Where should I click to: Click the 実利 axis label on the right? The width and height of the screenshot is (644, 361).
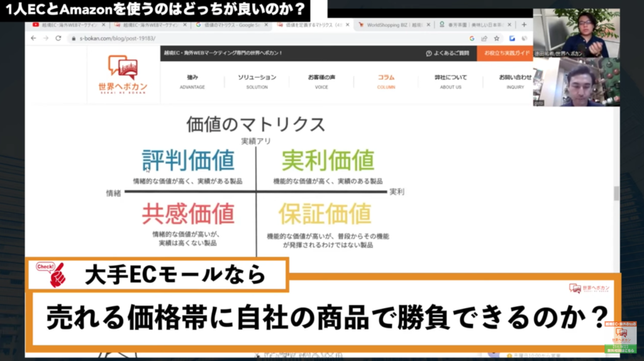tap(397, 192)
